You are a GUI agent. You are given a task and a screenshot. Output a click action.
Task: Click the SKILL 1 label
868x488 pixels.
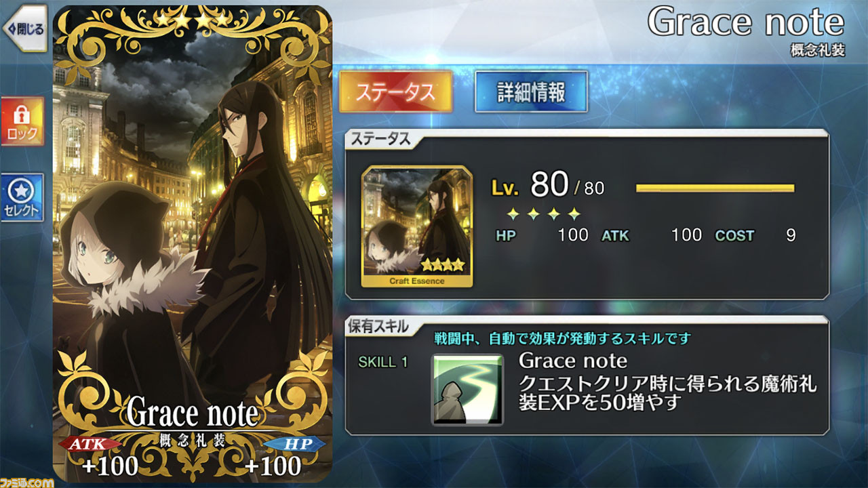[x=383, y=362]
